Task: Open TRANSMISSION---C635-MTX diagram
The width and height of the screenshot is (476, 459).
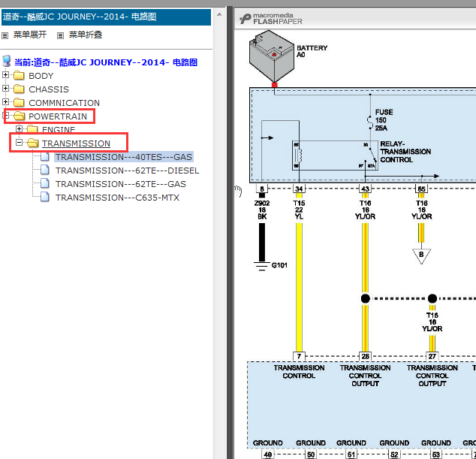Action: click(x=117, y=198)
